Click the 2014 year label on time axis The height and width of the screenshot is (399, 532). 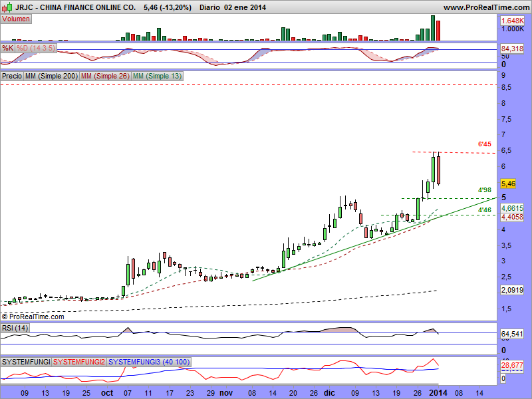click(x=438, y=393)
